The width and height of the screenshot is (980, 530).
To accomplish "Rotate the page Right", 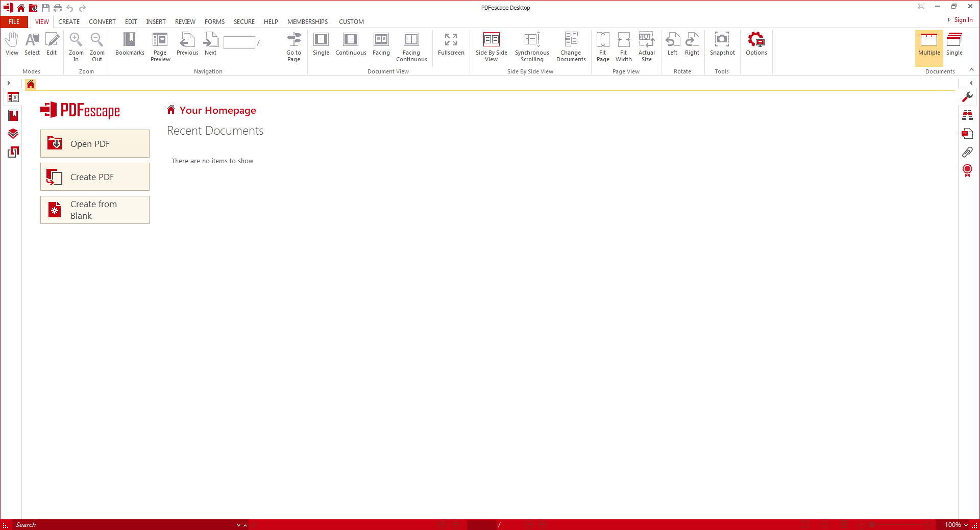I will pos(692,44).
